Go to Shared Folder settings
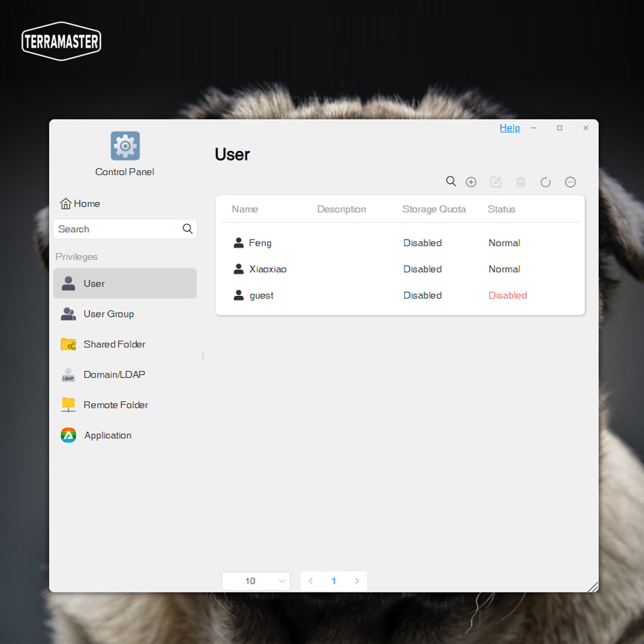The height and width of the screenshot is (644, 644). point(125,344)
